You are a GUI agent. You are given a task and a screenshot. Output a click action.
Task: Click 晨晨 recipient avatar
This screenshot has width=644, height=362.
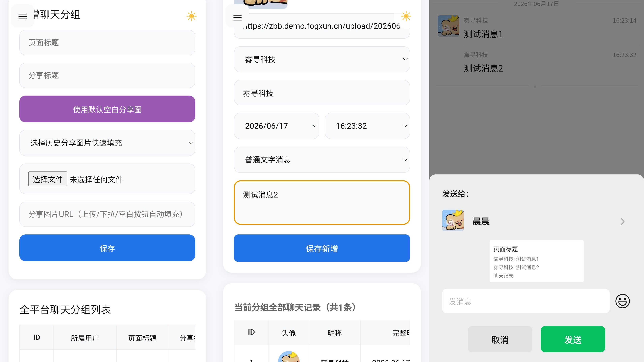(453, 220)
